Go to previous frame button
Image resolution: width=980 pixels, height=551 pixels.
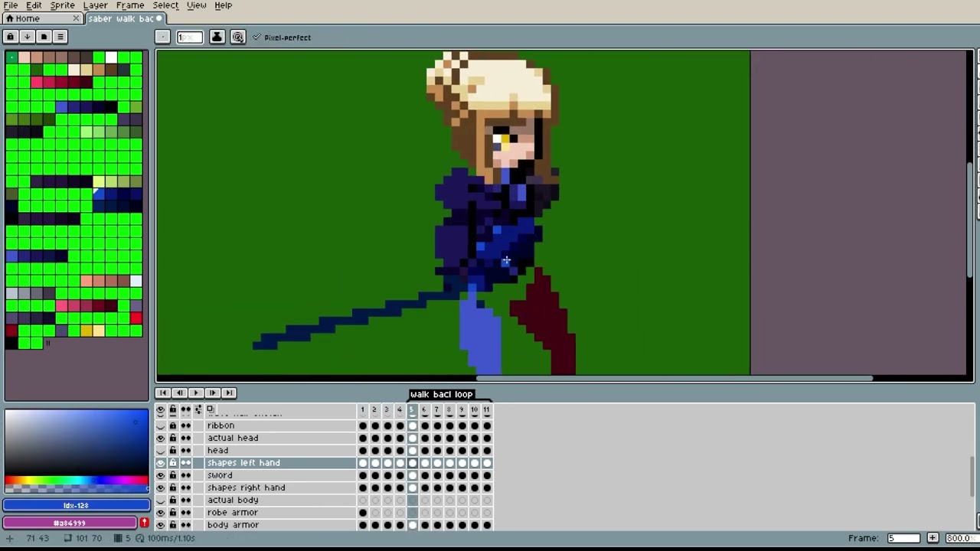(x=179, y=393)
